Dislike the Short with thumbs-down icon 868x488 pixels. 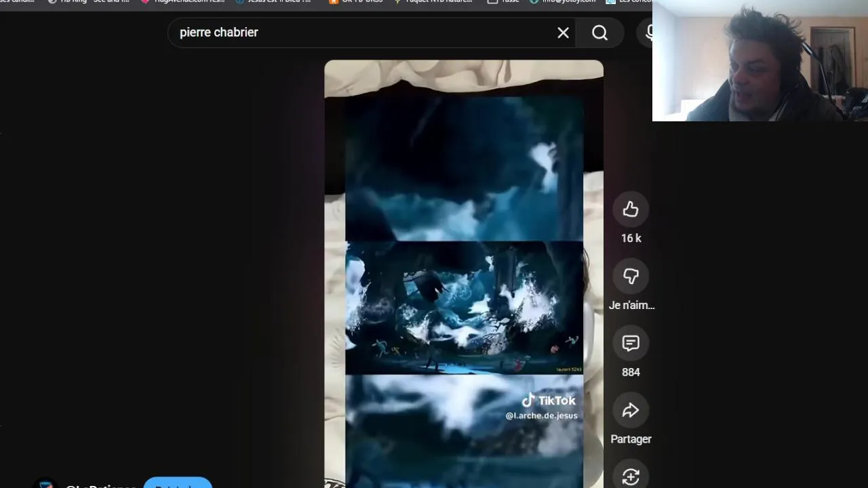pyautogui.click(x=631, y=277)
